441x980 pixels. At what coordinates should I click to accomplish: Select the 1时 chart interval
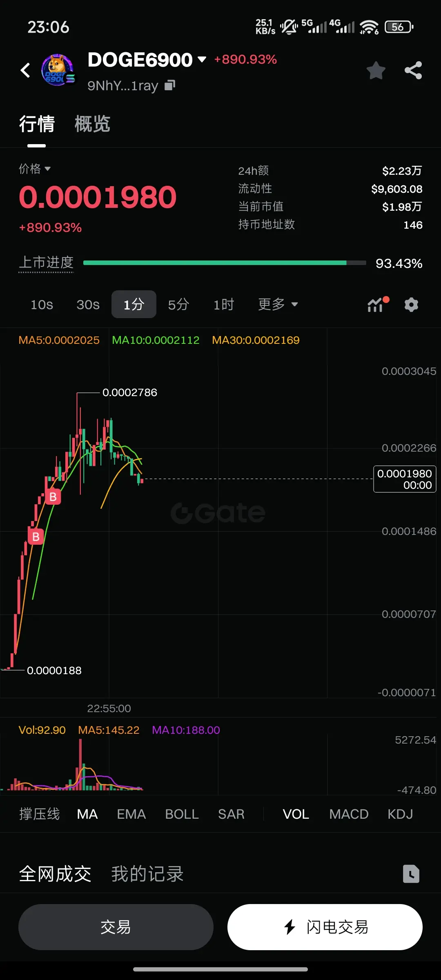(x=224, y=304)
